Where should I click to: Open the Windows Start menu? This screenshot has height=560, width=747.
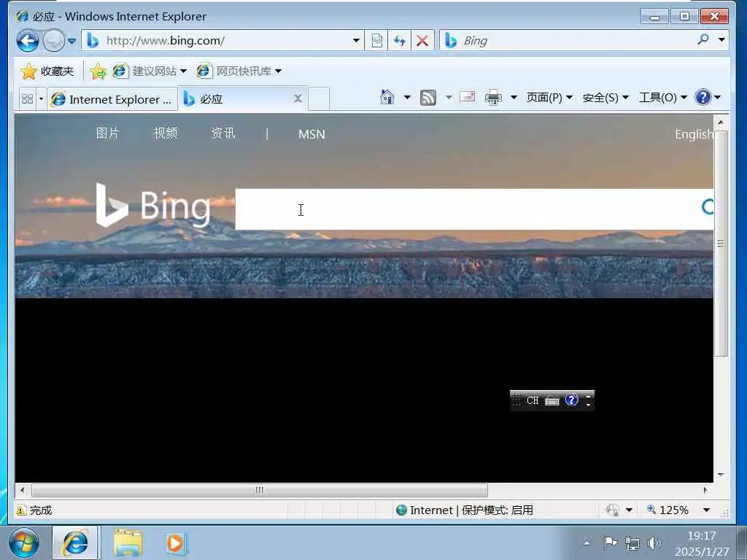[x=23, y=543]
